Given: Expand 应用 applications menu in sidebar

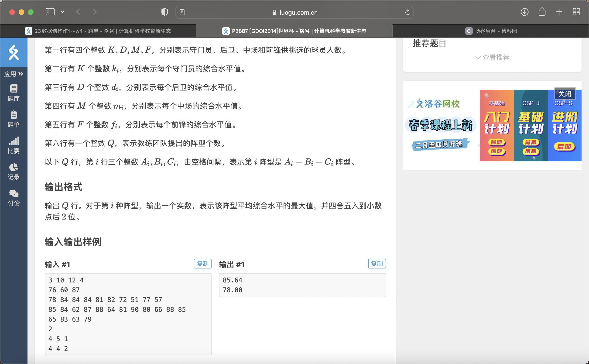Looking at the screenshot, I should [x=14, y=74].
